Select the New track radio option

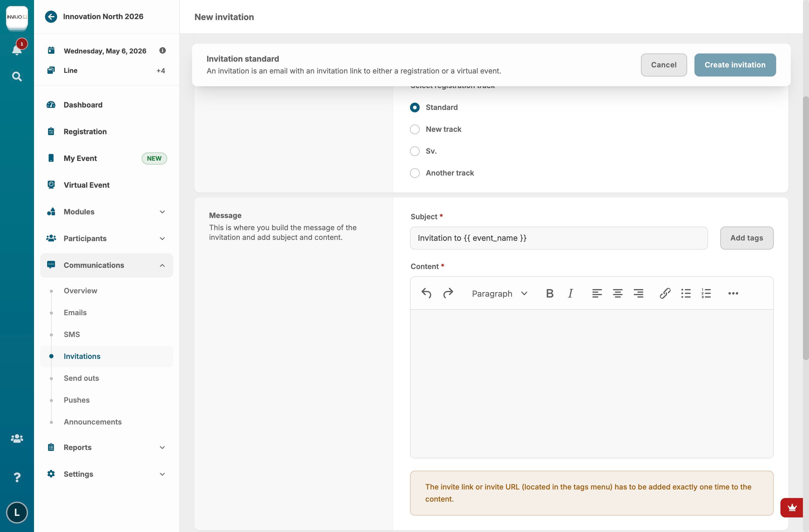pyautogui.click(x=414, y=129)
